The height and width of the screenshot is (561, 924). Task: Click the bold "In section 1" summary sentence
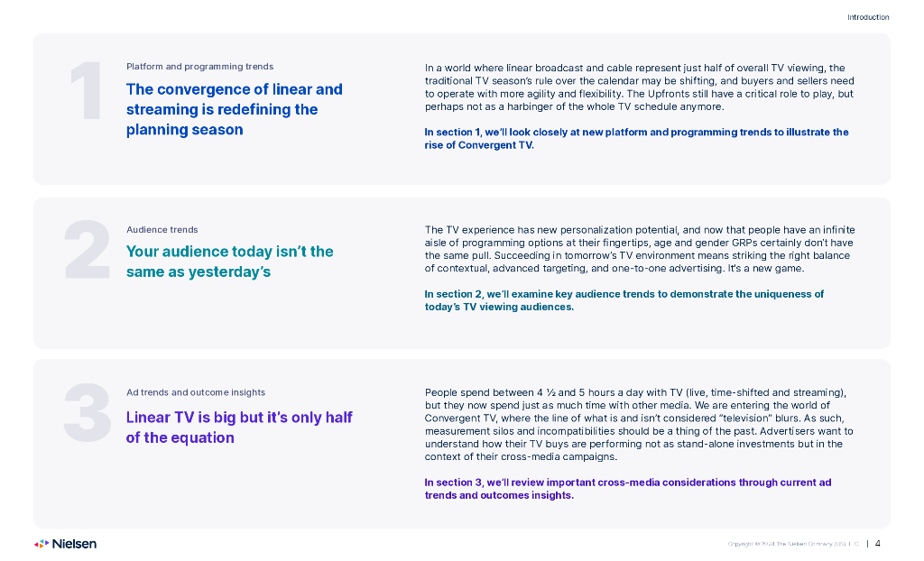click(x=636, y=138)
